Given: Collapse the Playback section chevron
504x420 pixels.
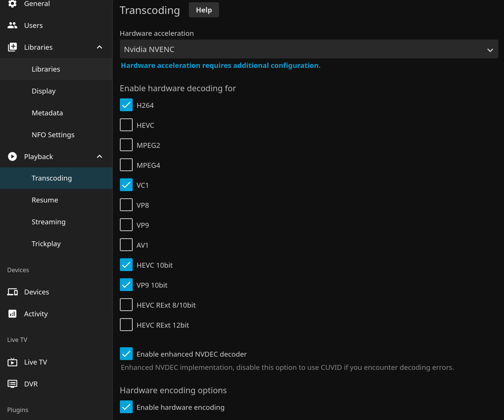Looking at the screenshot, I should point(100,156).
